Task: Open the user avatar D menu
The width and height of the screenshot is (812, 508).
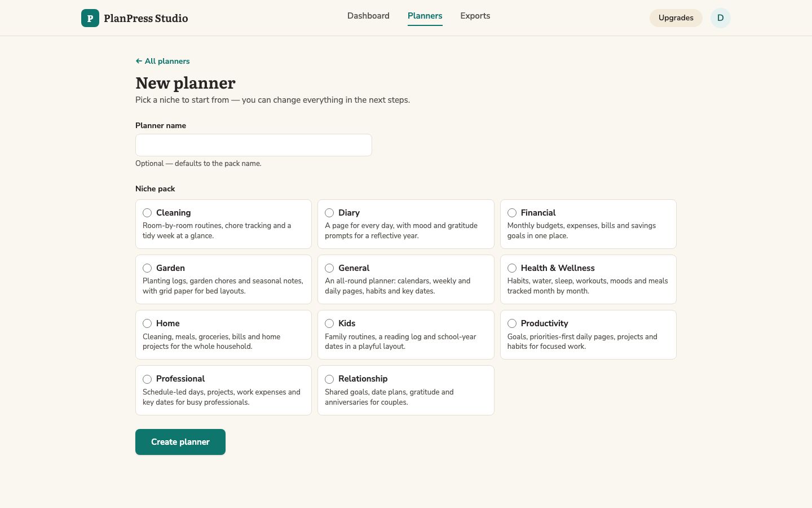Action: (x=720, y=18)
